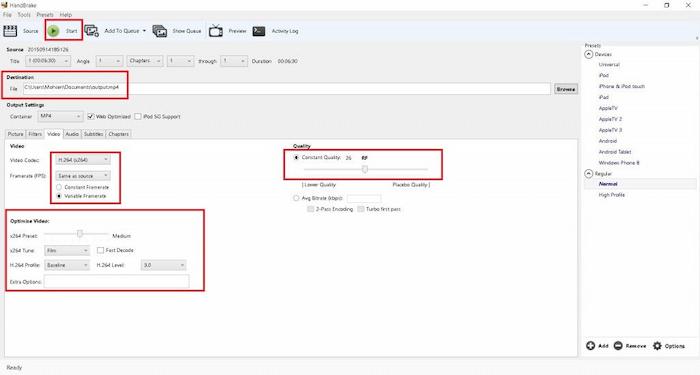Image resolution: width=700 pixels, height=375 pixels.
Task: Click the destination File path field
Action: 287,88
